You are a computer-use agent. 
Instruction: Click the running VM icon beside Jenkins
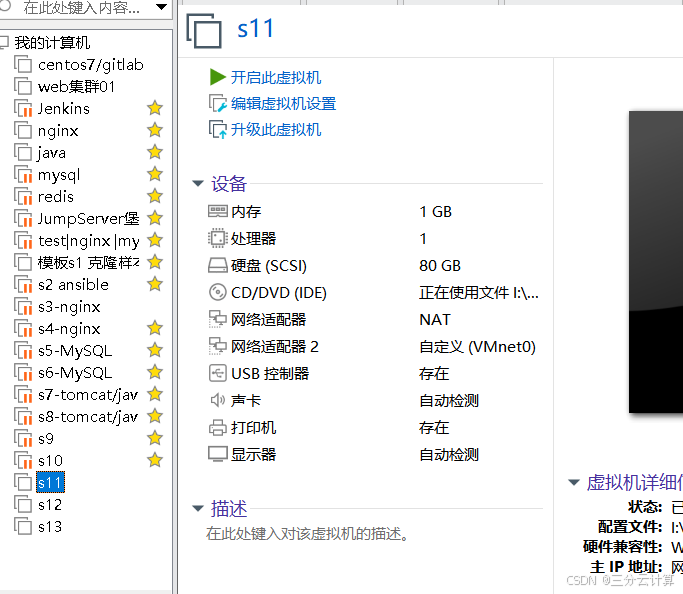(x=23, y=108)
